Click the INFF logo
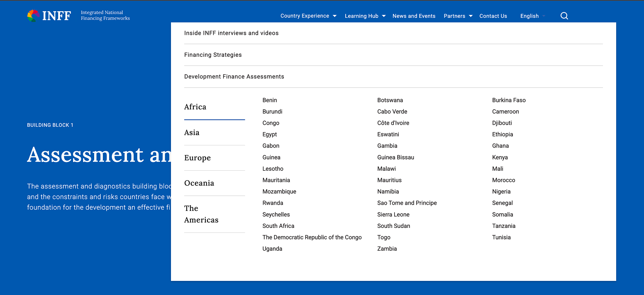This screenshot has width=644, height=295. coord(49,16)
